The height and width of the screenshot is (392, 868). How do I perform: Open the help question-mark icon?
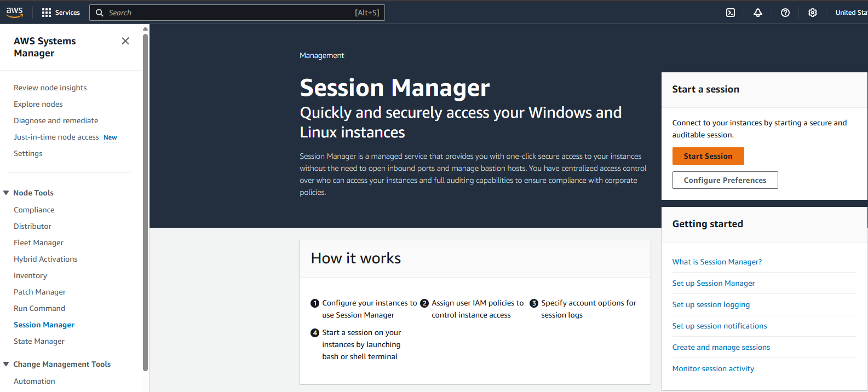(785, 13)
